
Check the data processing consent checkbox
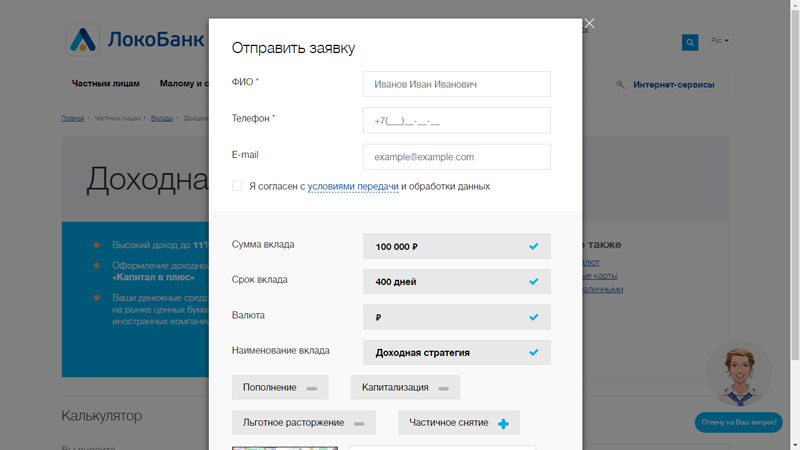tap(237, 186)
